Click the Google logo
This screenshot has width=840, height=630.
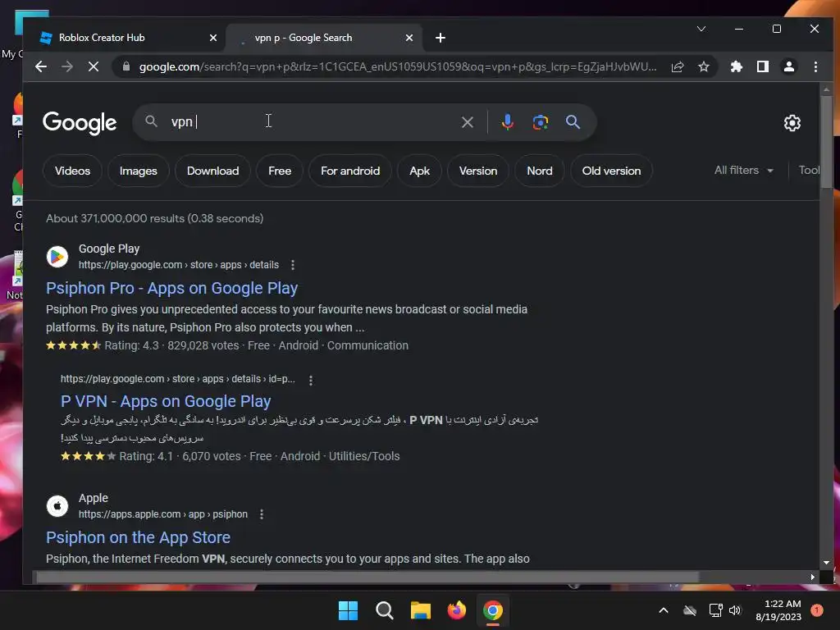[x=80, y=123]
